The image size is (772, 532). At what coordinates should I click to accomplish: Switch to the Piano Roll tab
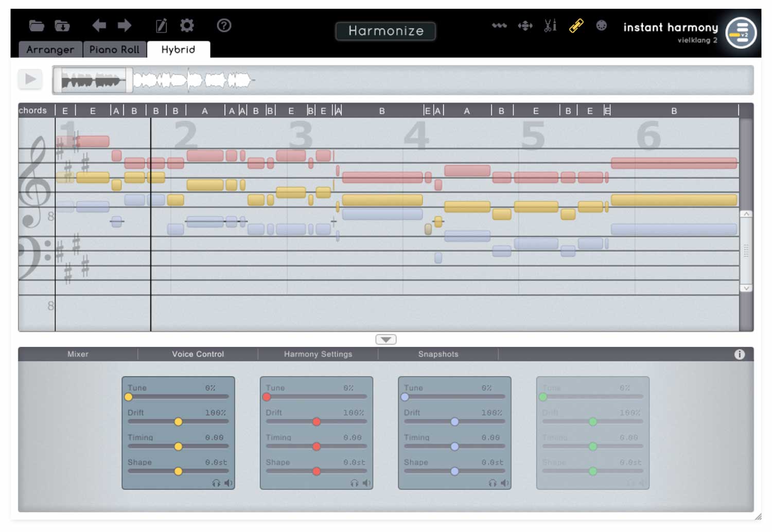(114, 49)
